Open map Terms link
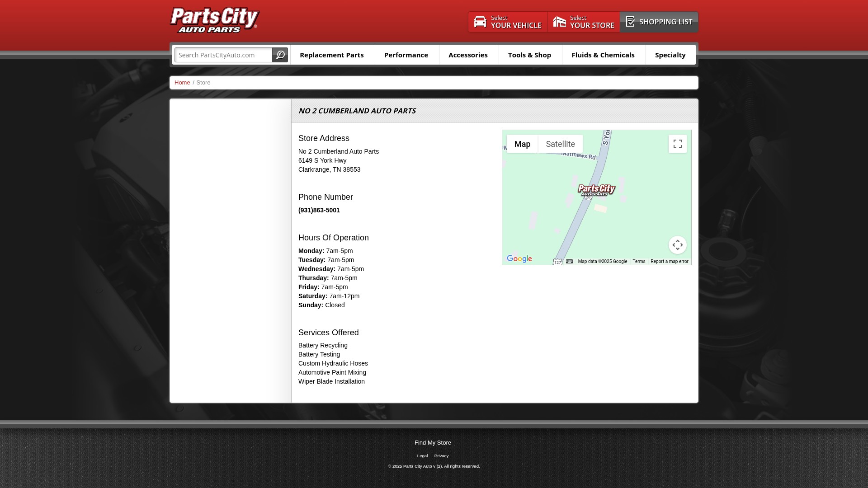Image resolution: width=868 pixels, height=488 pixels. click(639, 262)
